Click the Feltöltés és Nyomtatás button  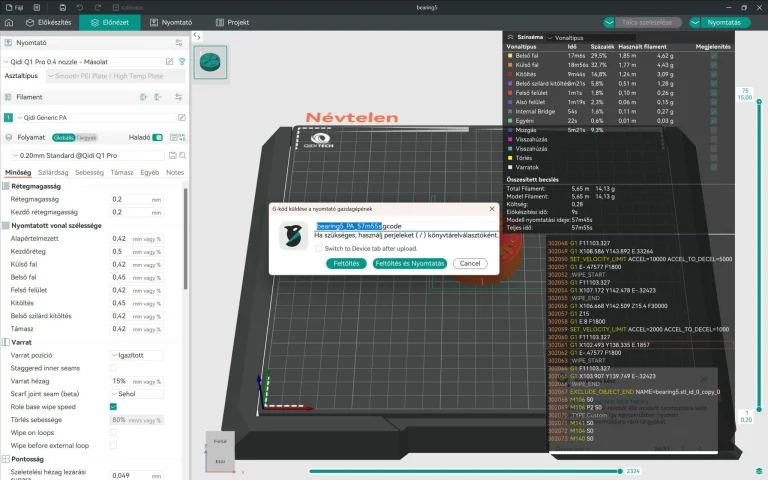point(409,264)
